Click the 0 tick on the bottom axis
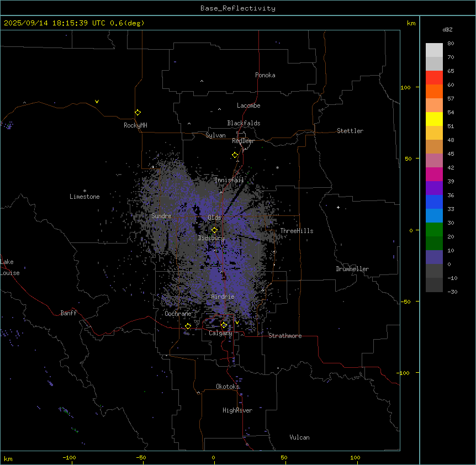476x465 pixels. click(x=213, y=457)
